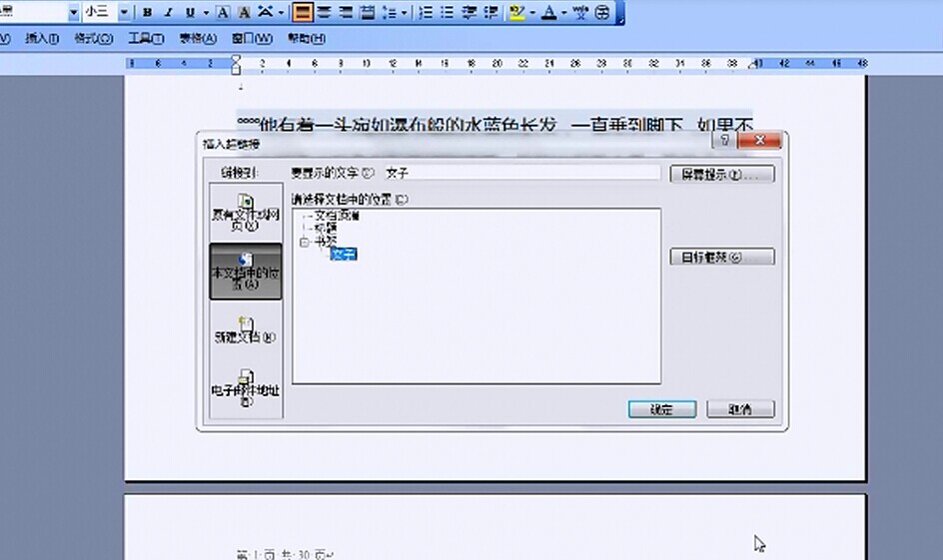Apply bulleted list formatting

(x=448, y=12)
